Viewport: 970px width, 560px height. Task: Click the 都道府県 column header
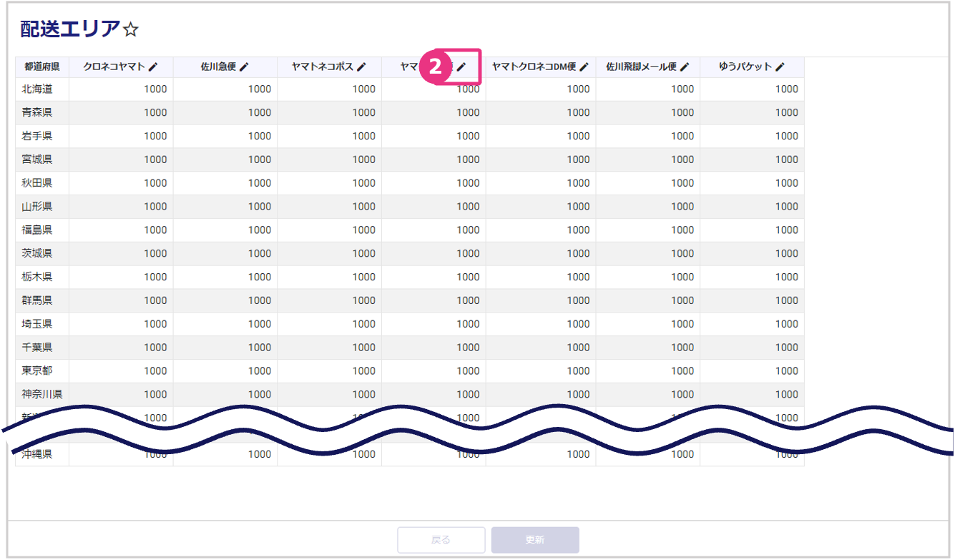tap(41, 67)
